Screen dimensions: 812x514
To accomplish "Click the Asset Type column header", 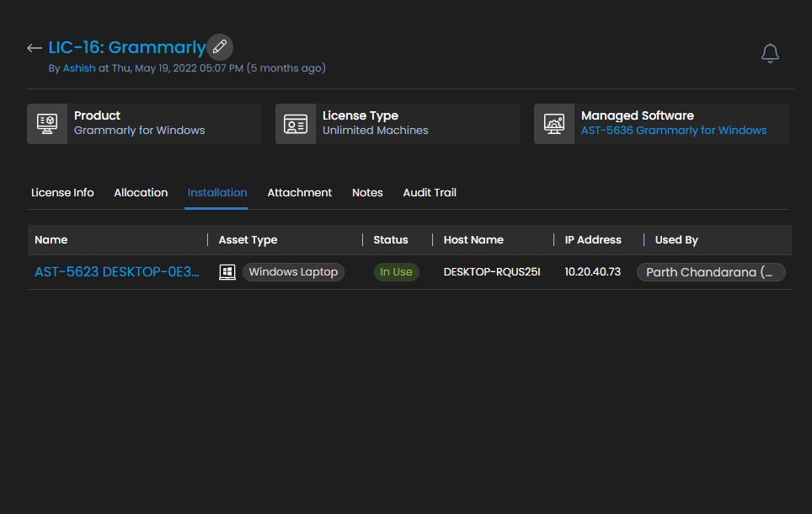I will click(248, 240).
